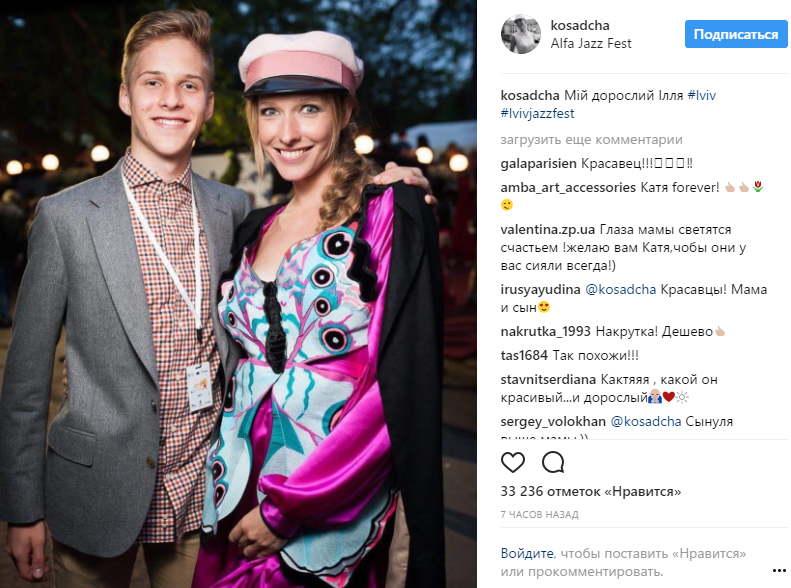Click the heart like icon
The height and width of the screenshot is (588, 791).
pos(513,462)
